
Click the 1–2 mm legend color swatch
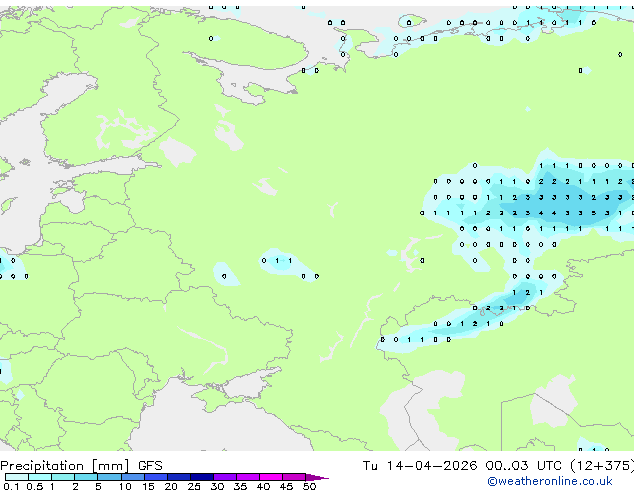pos(63,477)
